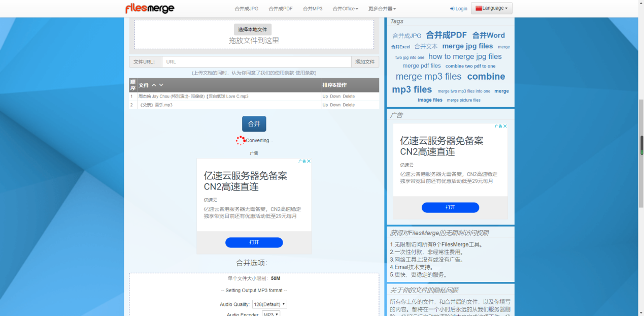Sort the file list ascending with the up arrow
644x316 pixels.
(x=154, y=85)
